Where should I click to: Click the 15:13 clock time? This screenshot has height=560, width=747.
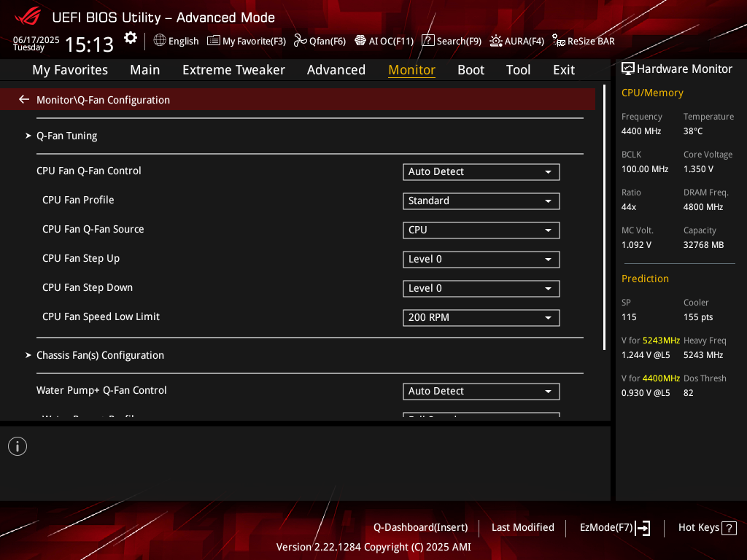pyautogui.click(x=89, y=44)
